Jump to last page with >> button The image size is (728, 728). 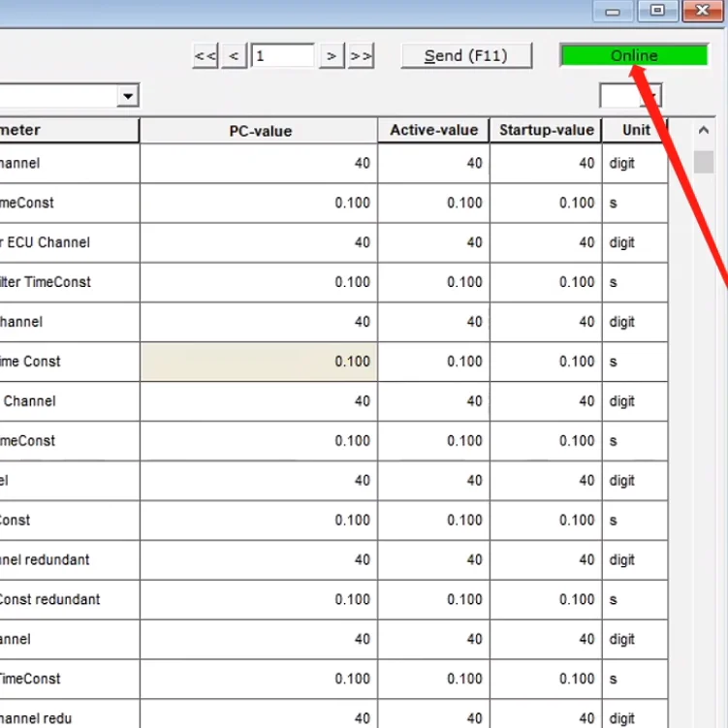(361, 56)
